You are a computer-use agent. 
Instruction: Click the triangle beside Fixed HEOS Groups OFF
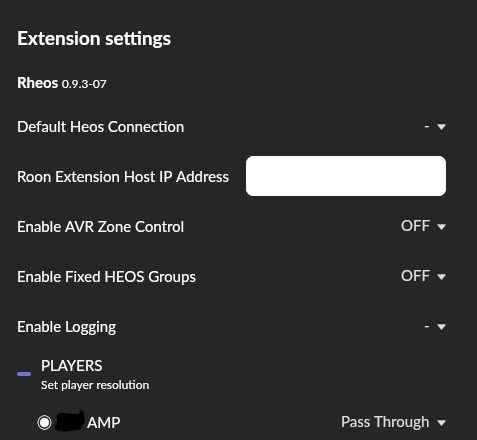click(x=441, y=277)
